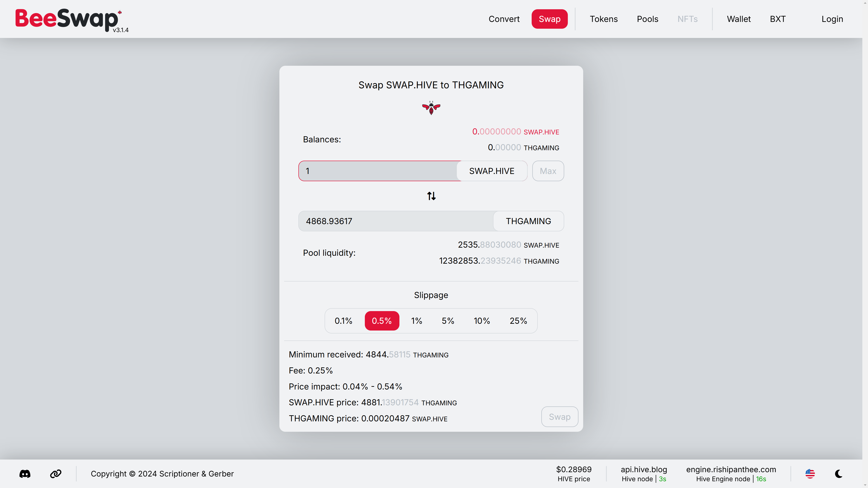Click the 2535.88030080 SWAP.HIVE pool liquidity value
This screenshot has width=868, height=488.
click(x=508, y=245)
